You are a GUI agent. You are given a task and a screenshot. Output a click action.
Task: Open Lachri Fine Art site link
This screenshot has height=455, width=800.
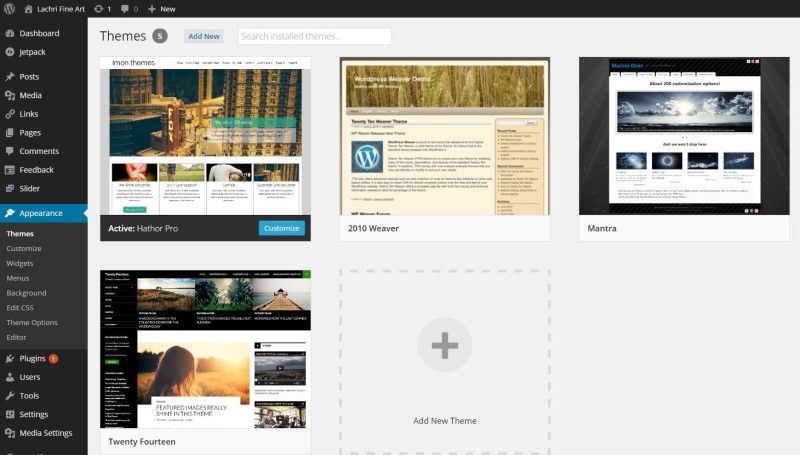[61, 9]
